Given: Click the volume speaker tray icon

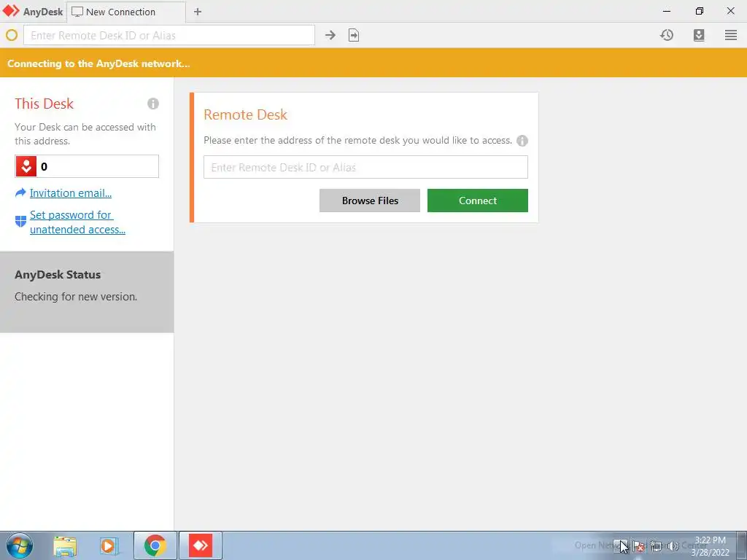Looking at the screenshot, I should click(x=673, y=545).
